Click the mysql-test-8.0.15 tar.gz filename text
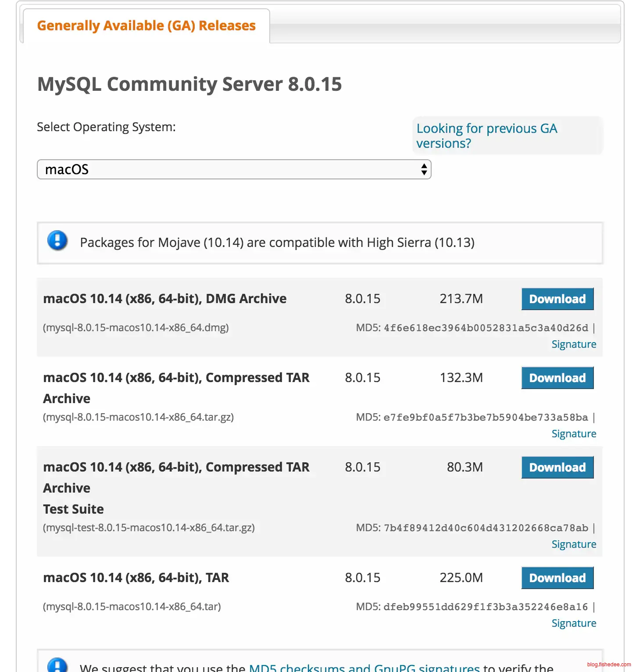636x672 pixels. [x=149, y=528]
